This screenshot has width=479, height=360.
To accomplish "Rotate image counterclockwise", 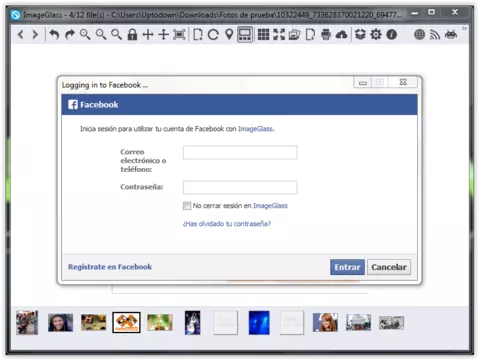I will (54, 35).
